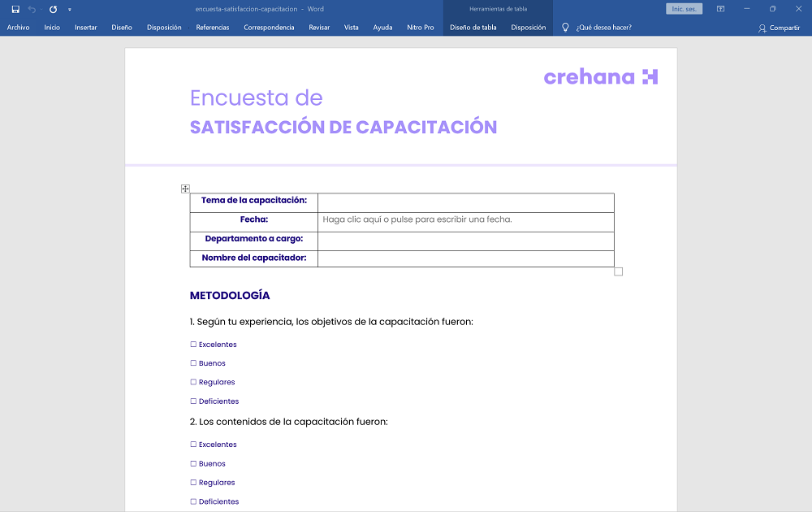Click the Undo icon
The height and width of the screenshot is (512, 812).
click(30, 10)
